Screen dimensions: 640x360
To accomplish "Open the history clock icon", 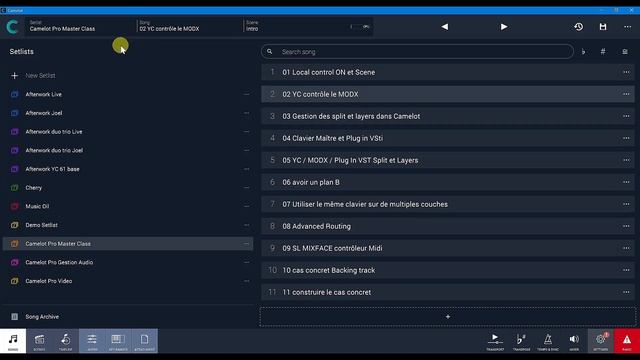I will (578, 27).
